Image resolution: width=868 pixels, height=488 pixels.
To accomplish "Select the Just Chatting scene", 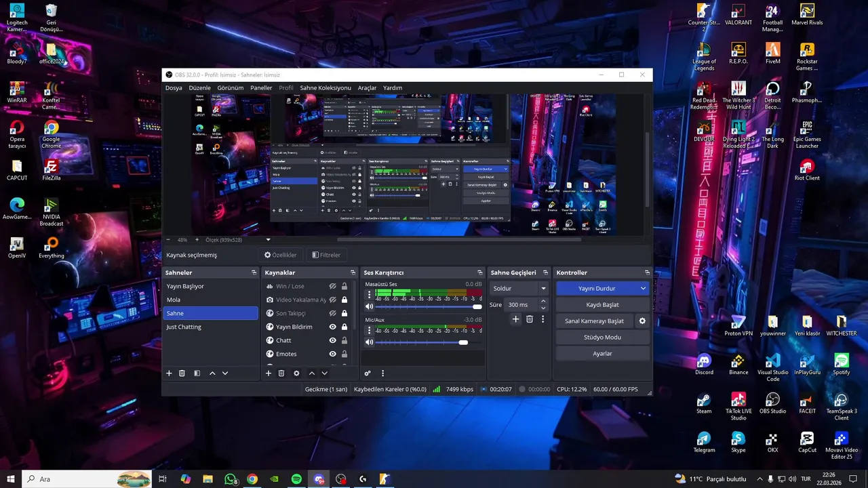I will (x=210, y=327).
